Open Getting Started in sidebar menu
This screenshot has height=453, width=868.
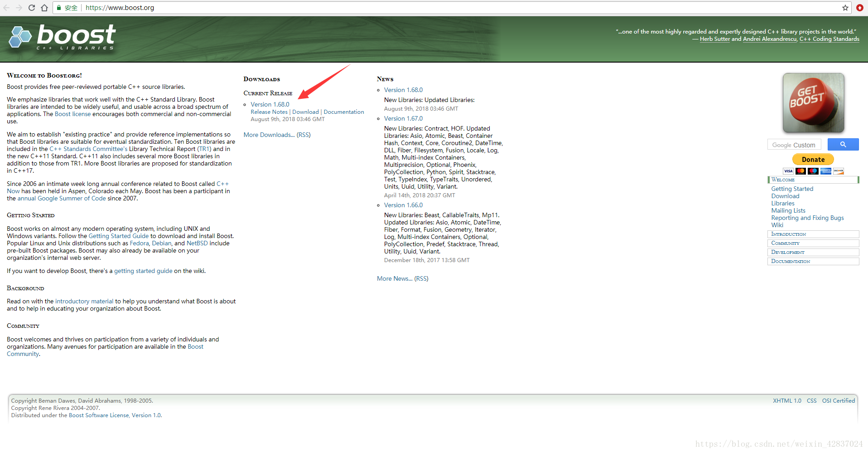[x=792, y=189]
